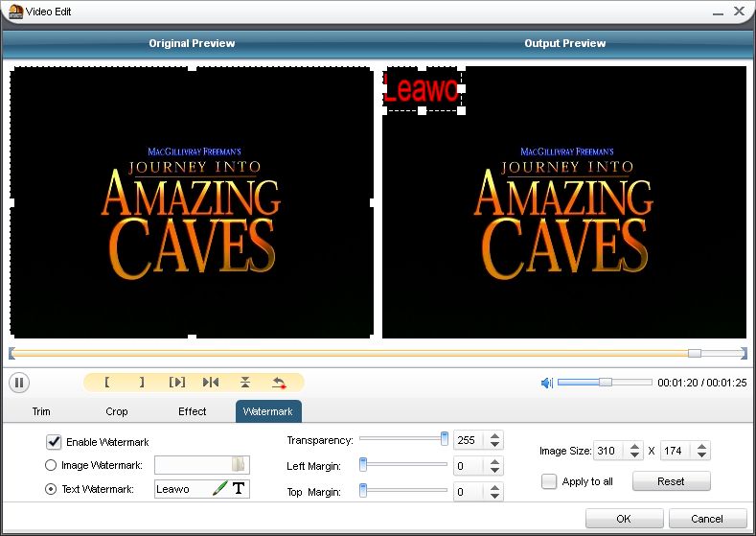Click the volume slider handle
This screenshot has height=536, width=756.
pyautogui.click(x=606, y=382)
